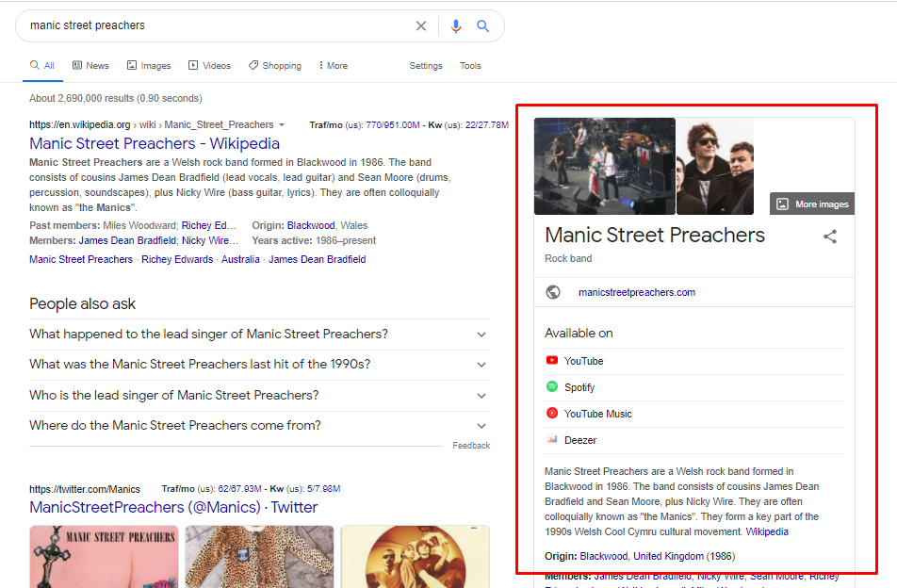Open the More search categories menu
Viewport: 897px width, 588px height.
coord(333,66)
